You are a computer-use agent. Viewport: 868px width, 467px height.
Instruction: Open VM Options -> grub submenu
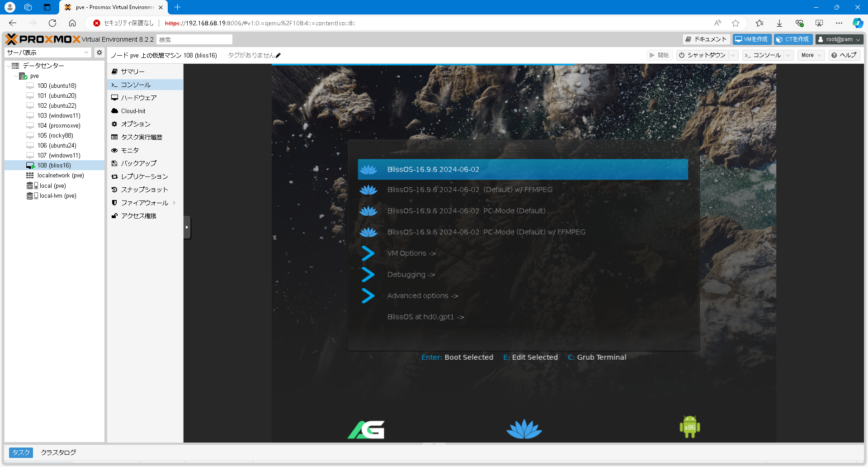coord(523,253)
